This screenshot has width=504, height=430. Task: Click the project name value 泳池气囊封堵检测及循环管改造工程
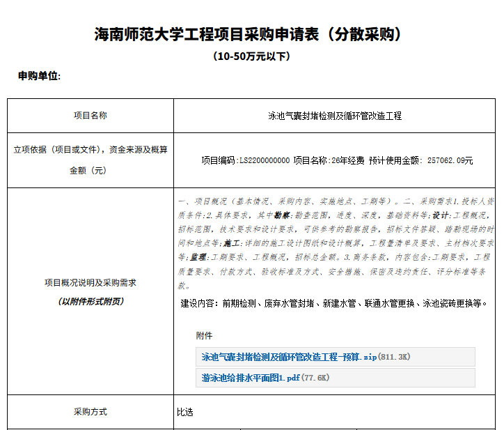point(335,116)
